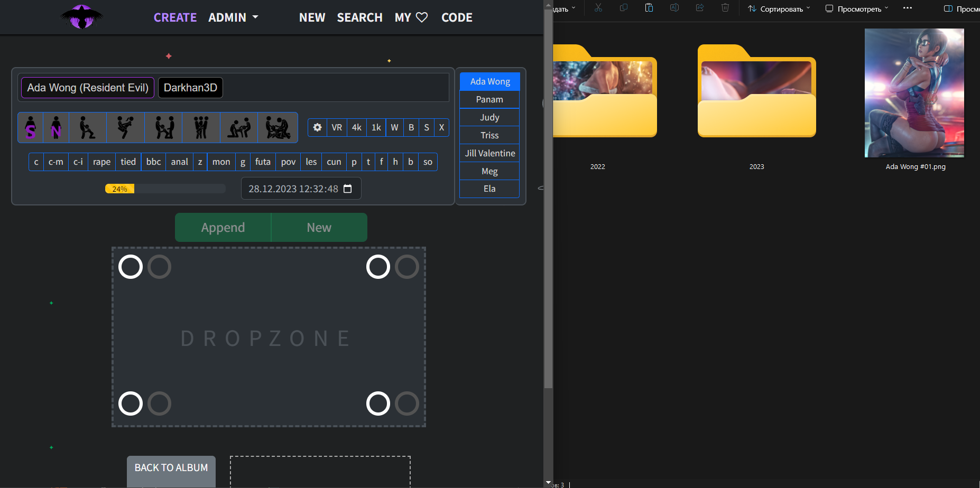980x488 pixels.
Task: Click the Paste icon in Explorer toolbar
Action: [x=649, y=8]
